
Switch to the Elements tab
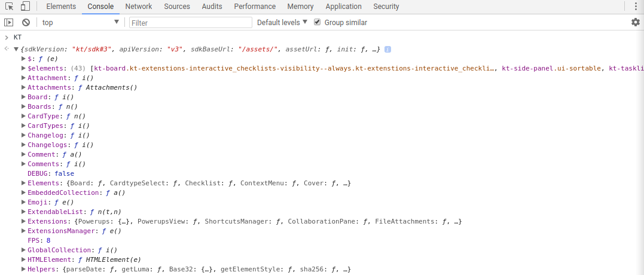[61, 7]
